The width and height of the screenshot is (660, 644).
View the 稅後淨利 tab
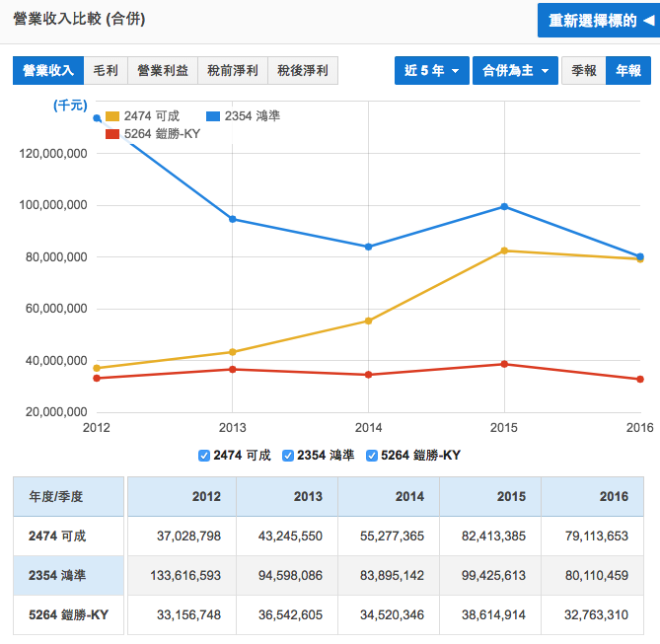(x=303, y=70)
